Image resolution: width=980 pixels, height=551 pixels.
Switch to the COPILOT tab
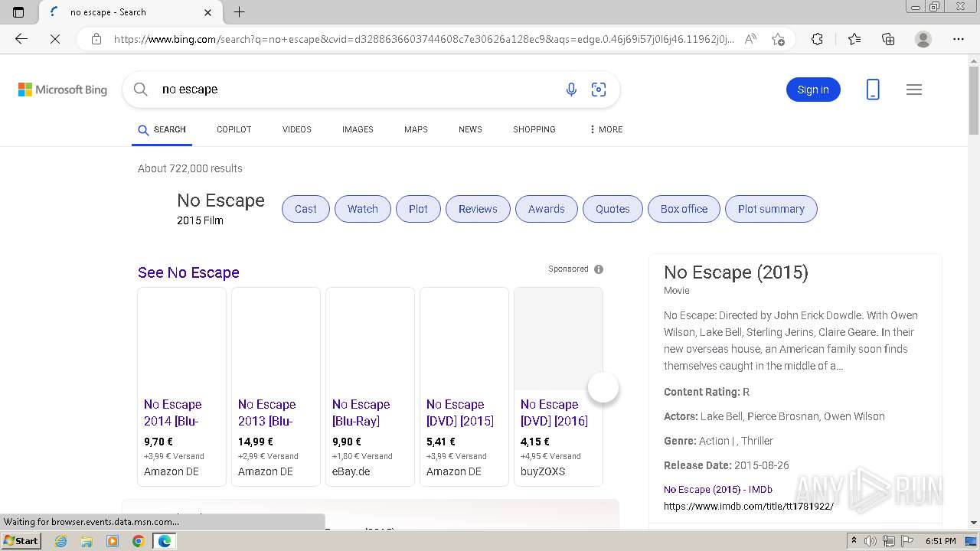pos(234,129)
